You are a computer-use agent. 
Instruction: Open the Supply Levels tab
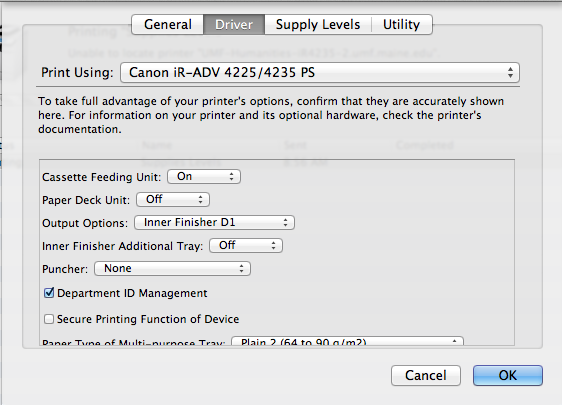coord(318,24)
